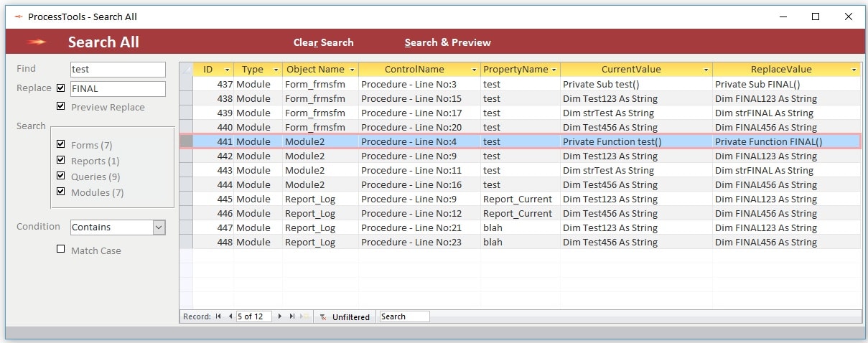
Task: Open the Condition Contains dropdown
Action: click(159, 227)
